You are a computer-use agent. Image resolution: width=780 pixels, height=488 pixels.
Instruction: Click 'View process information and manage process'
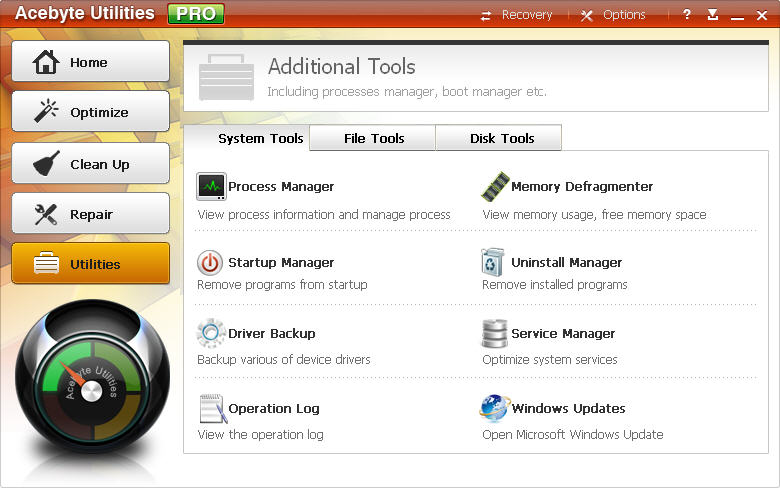324,214
